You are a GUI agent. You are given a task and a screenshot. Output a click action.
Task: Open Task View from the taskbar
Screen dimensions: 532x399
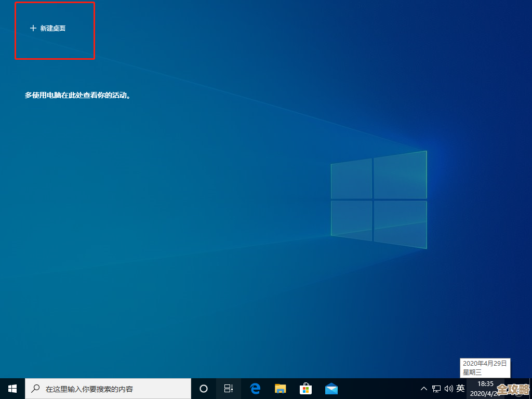click(x=229, y=388)
